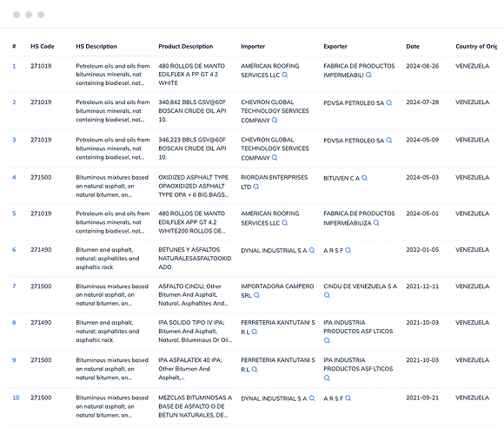Click search icon for FERRETERIA KANTUTANI S R L in row 9
This screenshot has width=504, height=434.
[255, 369]
